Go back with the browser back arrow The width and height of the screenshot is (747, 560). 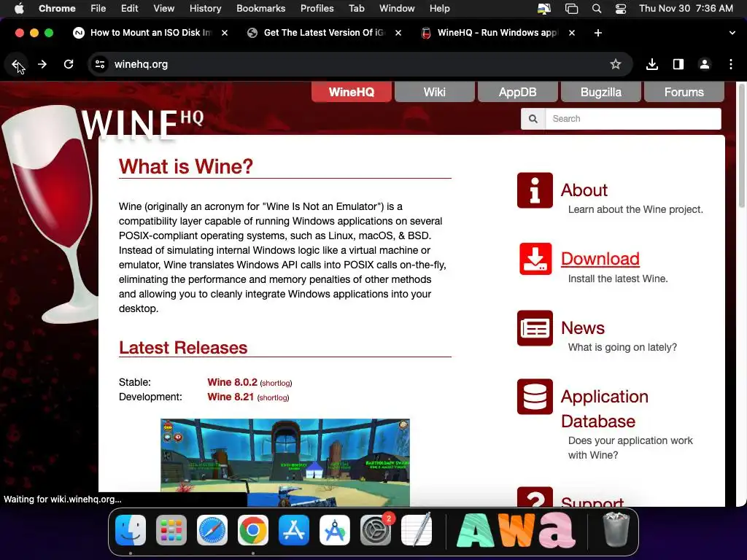[16, 64]
